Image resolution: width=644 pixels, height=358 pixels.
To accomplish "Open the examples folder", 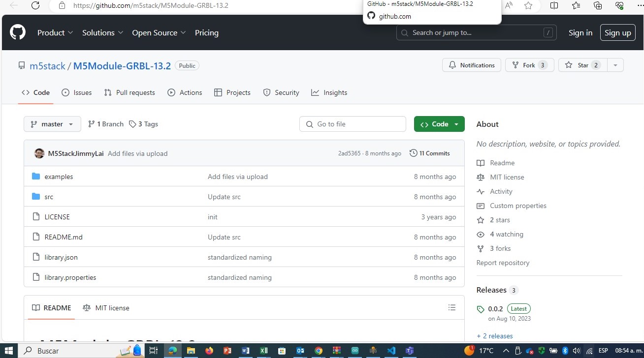I will (x=59, y=177).
